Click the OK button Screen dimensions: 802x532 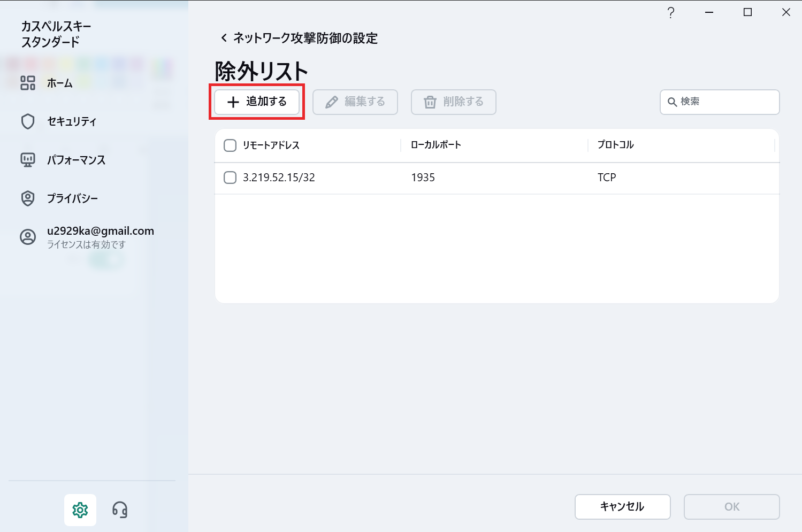tap(732, 507)
